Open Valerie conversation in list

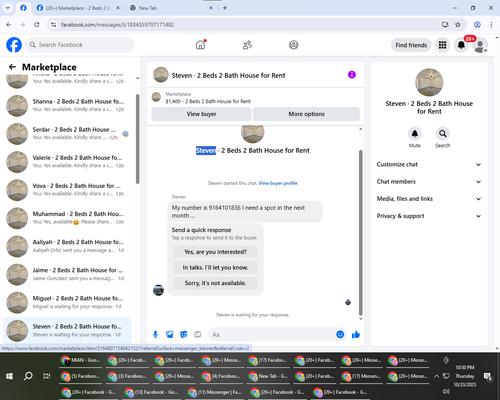tap(67, 162)
